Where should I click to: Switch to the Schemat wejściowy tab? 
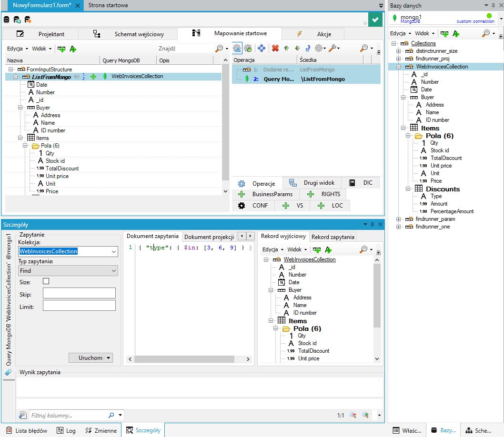[128, 34]
